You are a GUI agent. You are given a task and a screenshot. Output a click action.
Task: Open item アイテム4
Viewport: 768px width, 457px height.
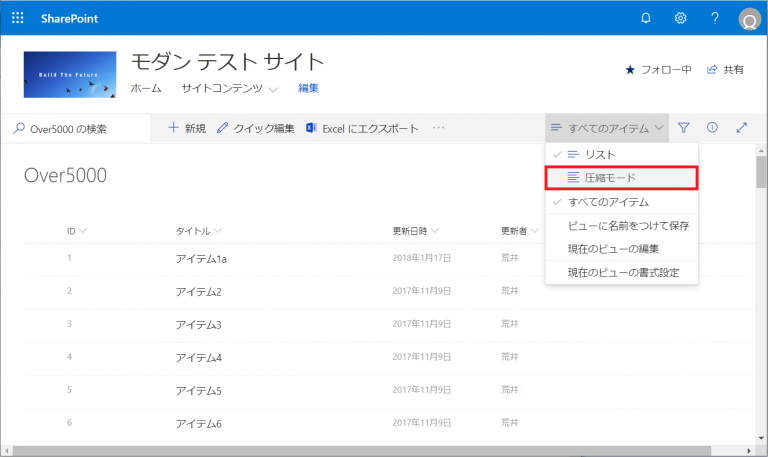(x=198, y=358)
